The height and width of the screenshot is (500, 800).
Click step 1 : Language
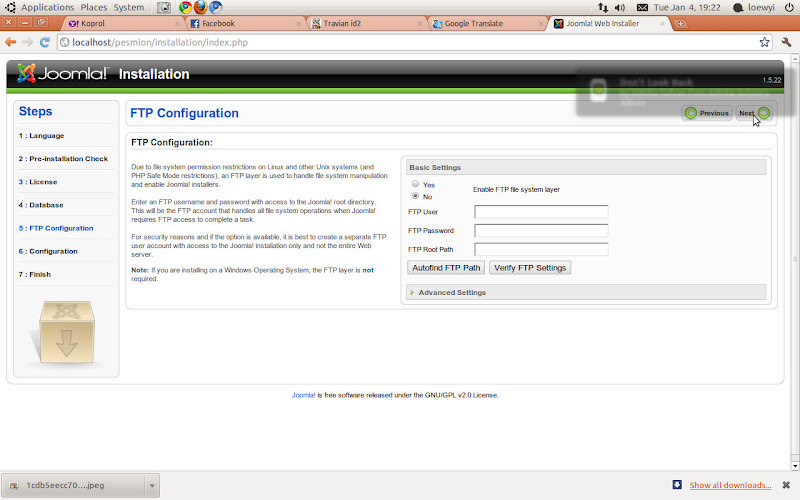tap(41, 136)
